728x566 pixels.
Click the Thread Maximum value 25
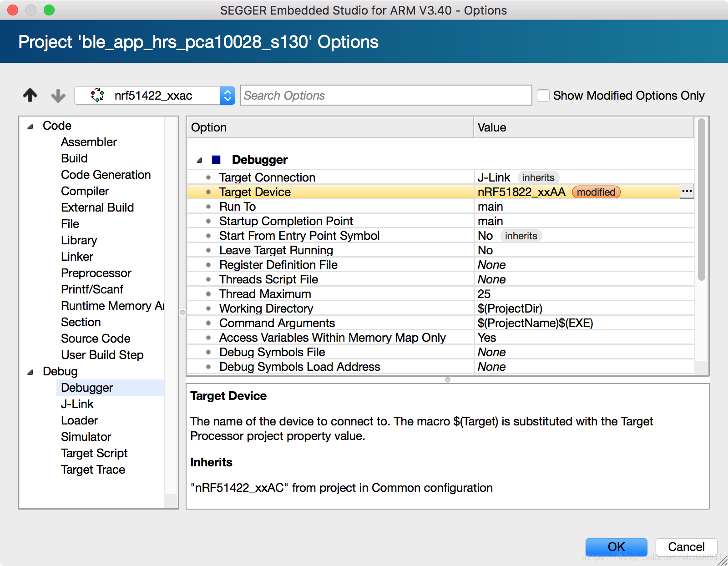click(484, 294)
